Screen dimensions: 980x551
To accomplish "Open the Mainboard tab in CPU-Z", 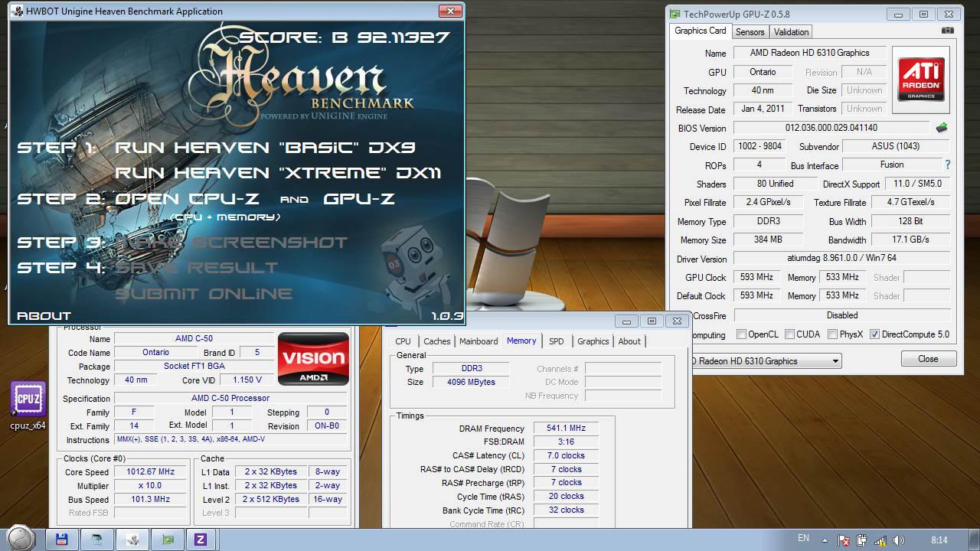I will coord(479,341).
